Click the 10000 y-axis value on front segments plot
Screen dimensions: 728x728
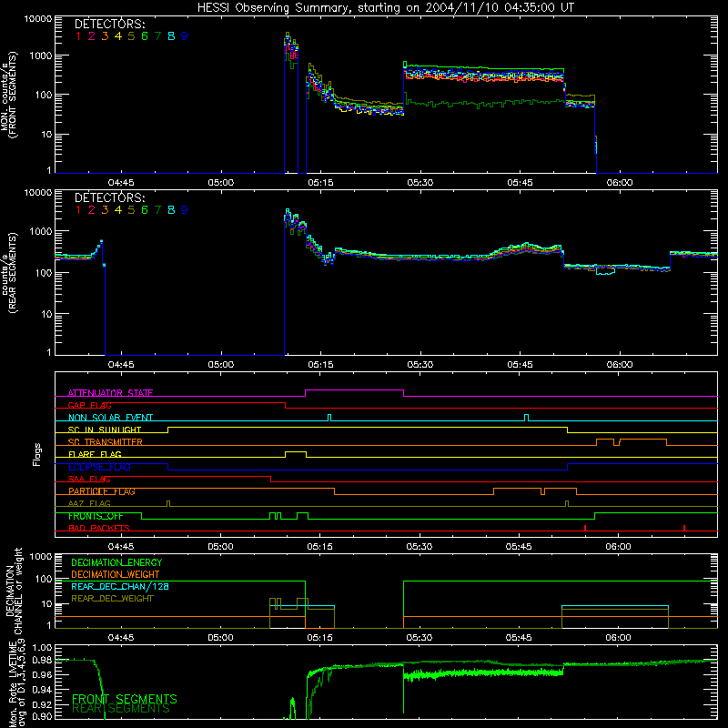click(38, 19)
